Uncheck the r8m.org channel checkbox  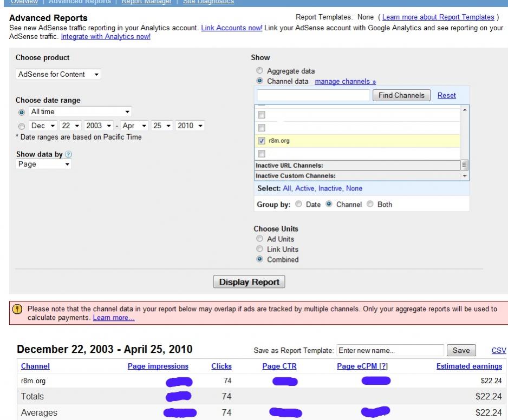tap(262, 141)
